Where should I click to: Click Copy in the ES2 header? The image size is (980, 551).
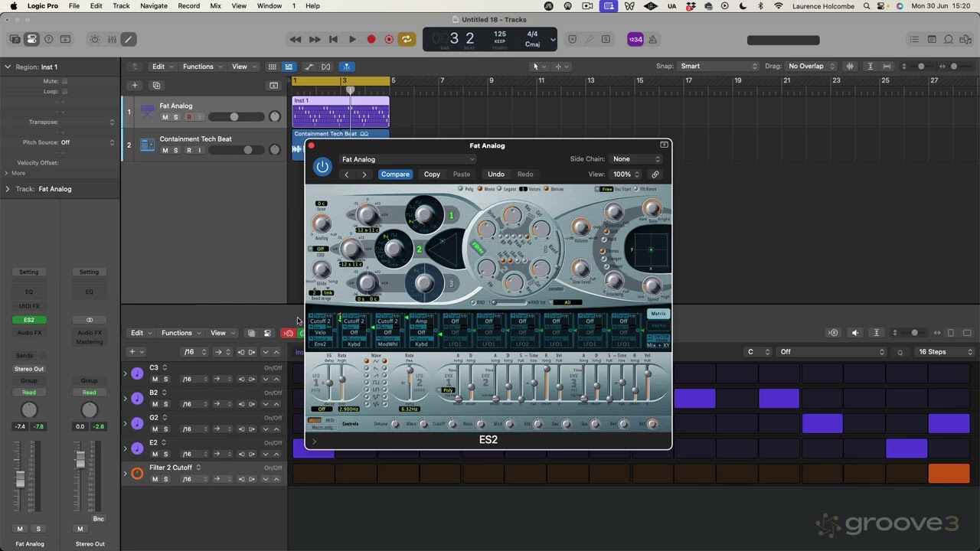[x=432, y=174]
